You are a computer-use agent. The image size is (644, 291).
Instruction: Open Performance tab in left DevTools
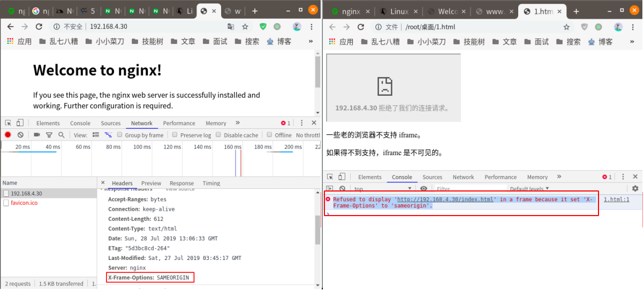coord(179,123)
